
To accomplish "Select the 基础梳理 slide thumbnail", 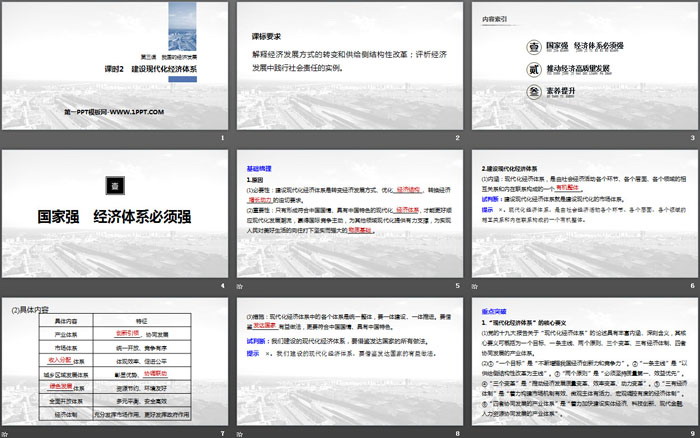I will click(x=350, y=214).
